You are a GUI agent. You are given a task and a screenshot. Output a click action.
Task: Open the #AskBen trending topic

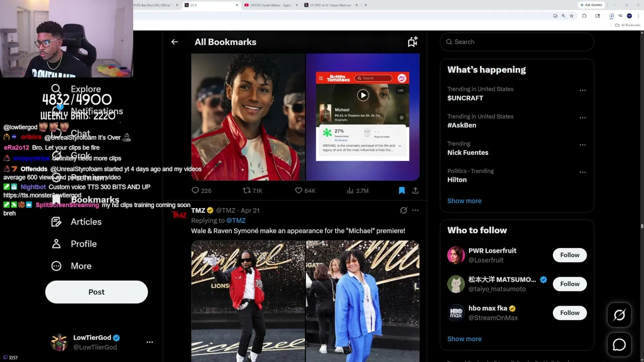tap(462, 125)
